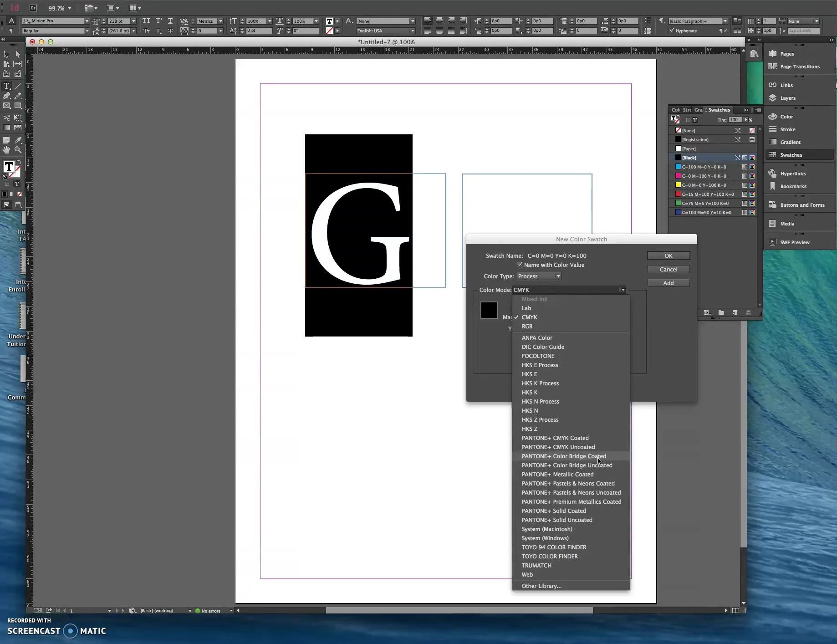Uncheck Name with Color Value
Screen dimensions: 837x644
(x=520, y=264)
